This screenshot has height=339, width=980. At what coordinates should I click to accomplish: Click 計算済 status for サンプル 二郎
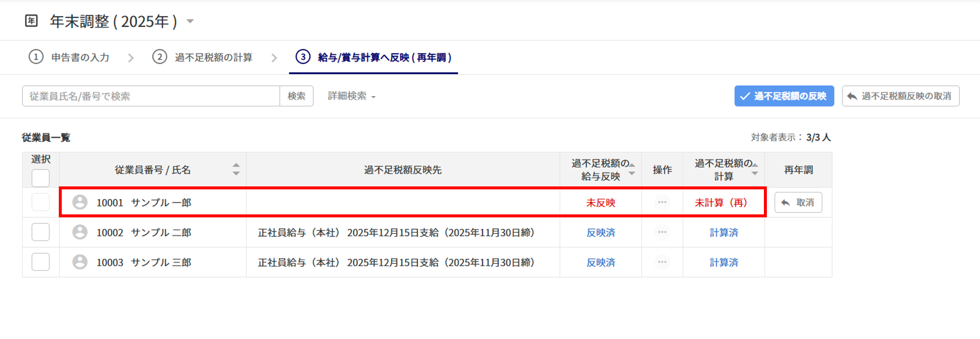tap(724, 233)
